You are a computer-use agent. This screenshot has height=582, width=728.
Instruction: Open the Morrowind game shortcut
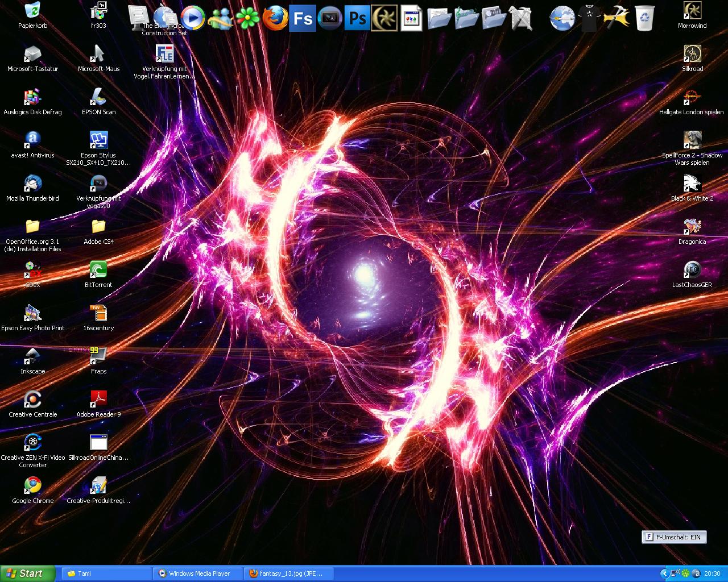[692, 11]
